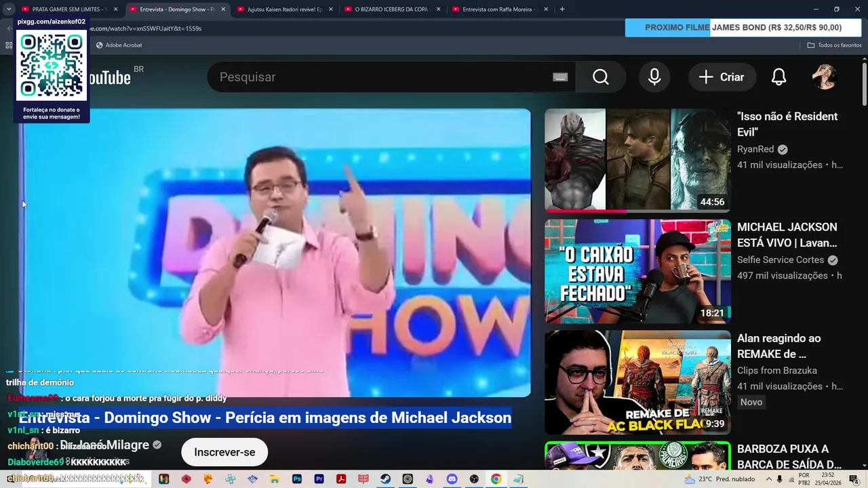Open the O Caixão Estava Fechado thumbnail

point(637,271)
